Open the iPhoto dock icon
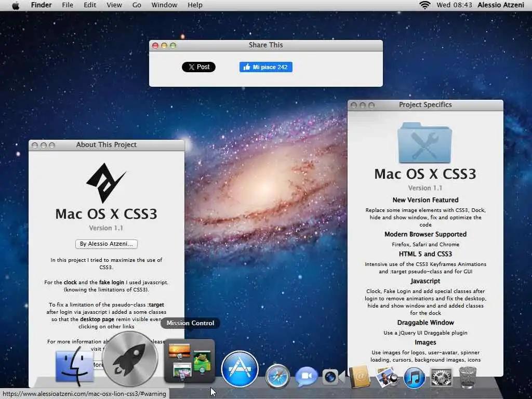Viewport: 532px width, 399px height. [387, 377]
